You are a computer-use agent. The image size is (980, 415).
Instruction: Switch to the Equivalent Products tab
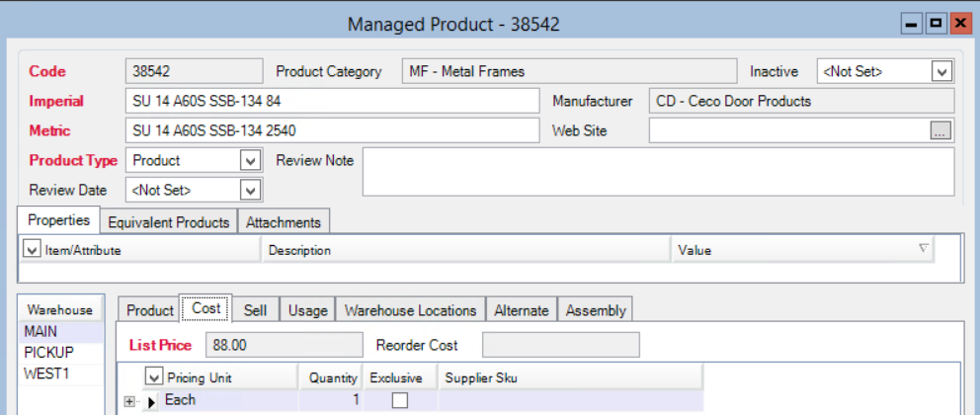coord(169,222)
